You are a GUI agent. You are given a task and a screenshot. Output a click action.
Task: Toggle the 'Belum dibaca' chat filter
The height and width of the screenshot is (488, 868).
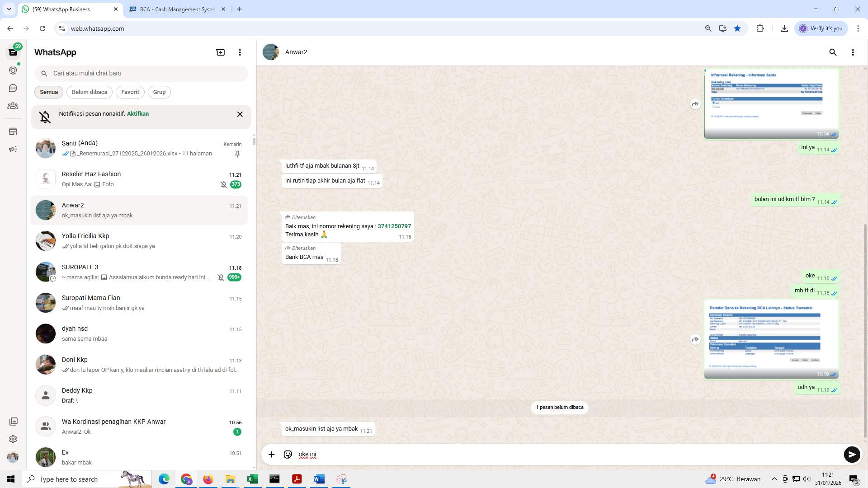[x=89, y=92]
